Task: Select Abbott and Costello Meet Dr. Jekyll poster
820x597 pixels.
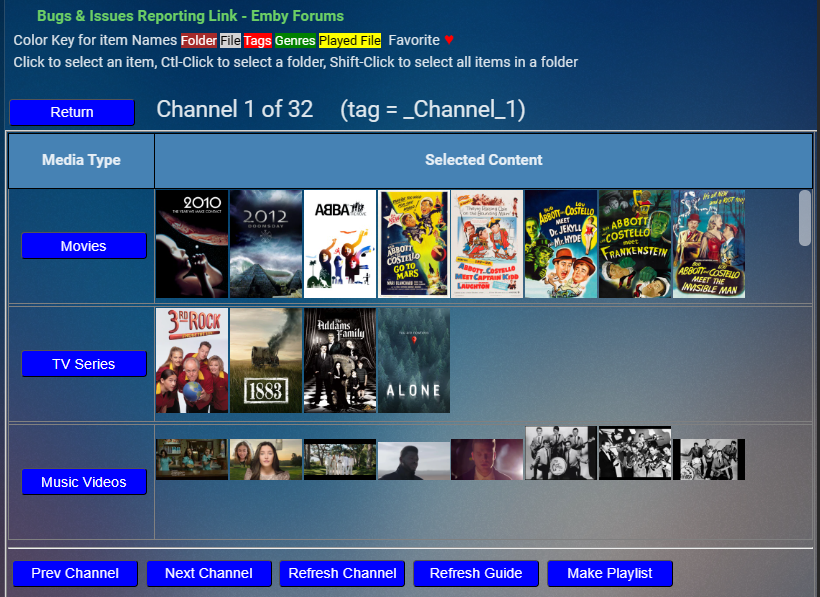Action: pyautogui.click(x=561, y=244)
